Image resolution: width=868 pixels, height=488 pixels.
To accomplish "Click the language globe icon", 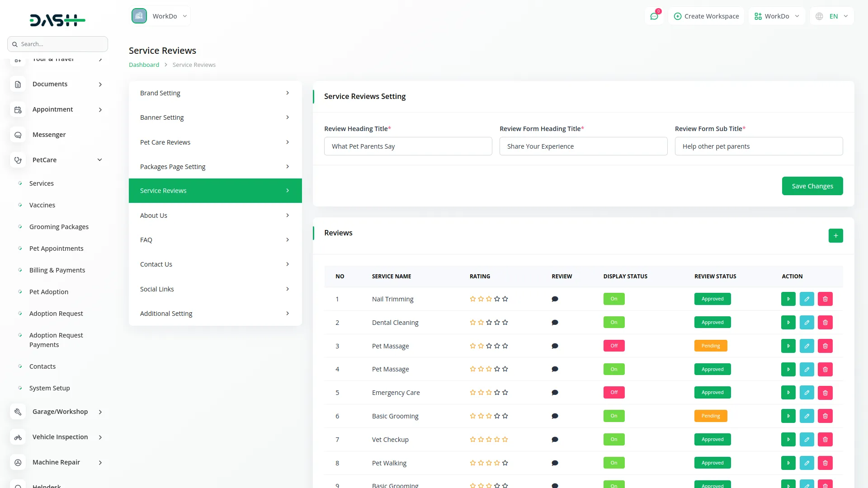I will click(819, 16).
